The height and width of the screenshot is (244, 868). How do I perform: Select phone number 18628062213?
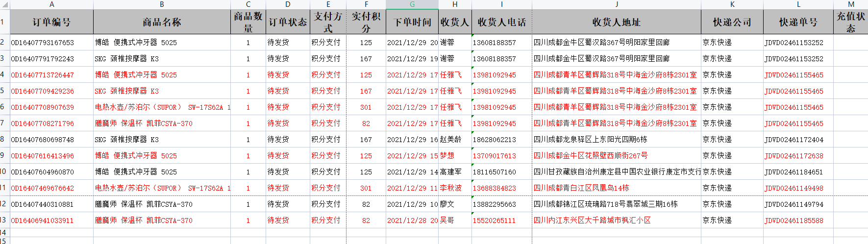tap(495, 140)
